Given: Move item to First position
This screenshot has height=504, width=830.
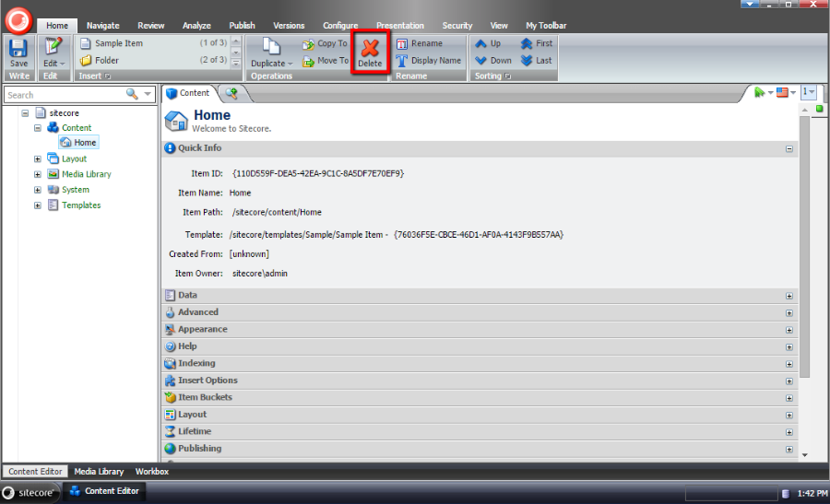Looking at the screenshot, I should [x=537, y=44].
